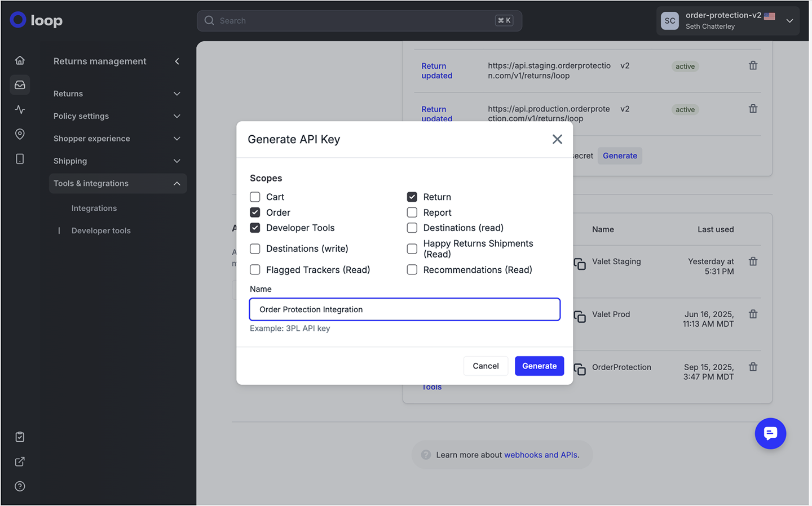This screenshot has width=812, height=506.
Task: Delete the OrderProtection API key
Action: click(753, 367)
